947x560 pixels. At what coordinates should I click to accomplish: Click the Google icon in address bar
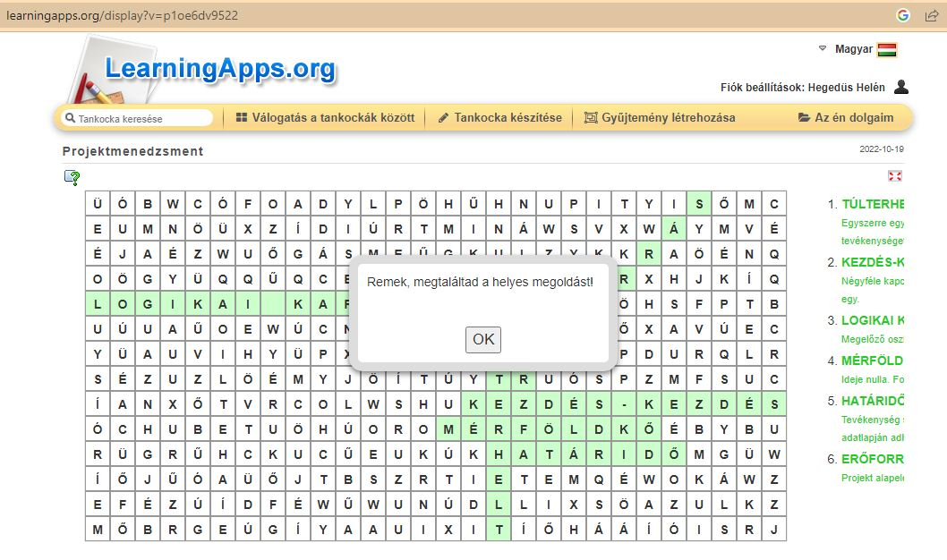point(902,15)
